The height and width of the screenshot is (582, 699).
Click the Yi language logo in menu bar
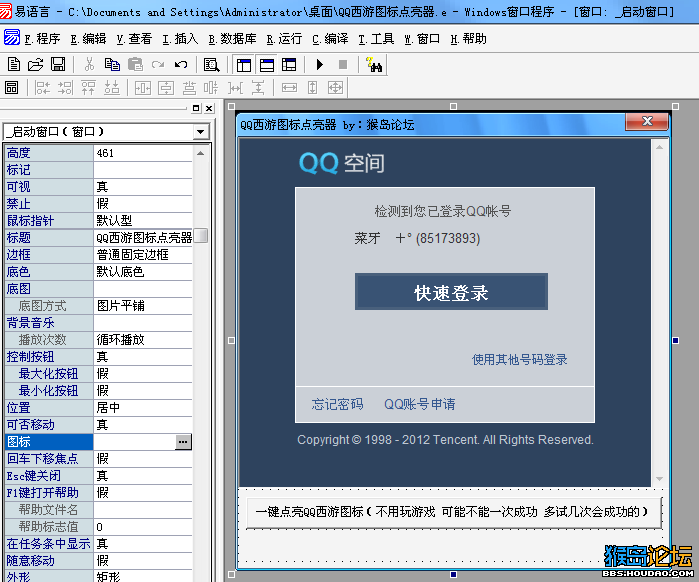tap(12, 37)
